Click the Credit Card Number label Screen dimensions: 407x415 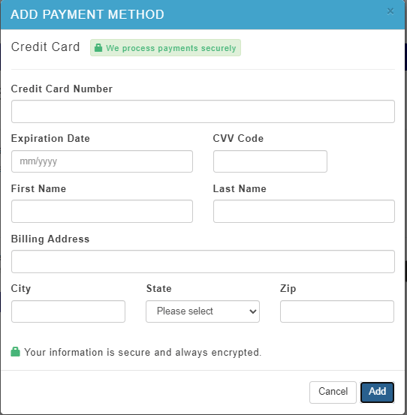pyautogui.click(x=62, y=89)
